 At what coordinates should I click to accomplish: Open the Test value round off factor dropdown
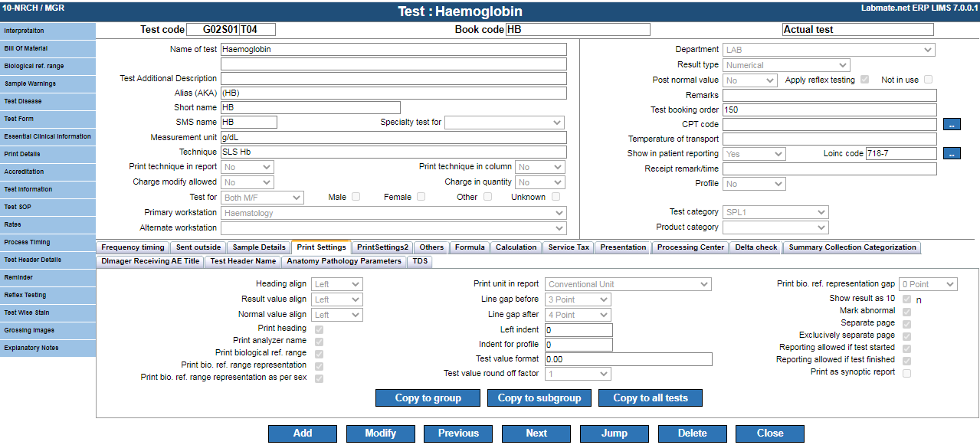[x=578, y=374]
